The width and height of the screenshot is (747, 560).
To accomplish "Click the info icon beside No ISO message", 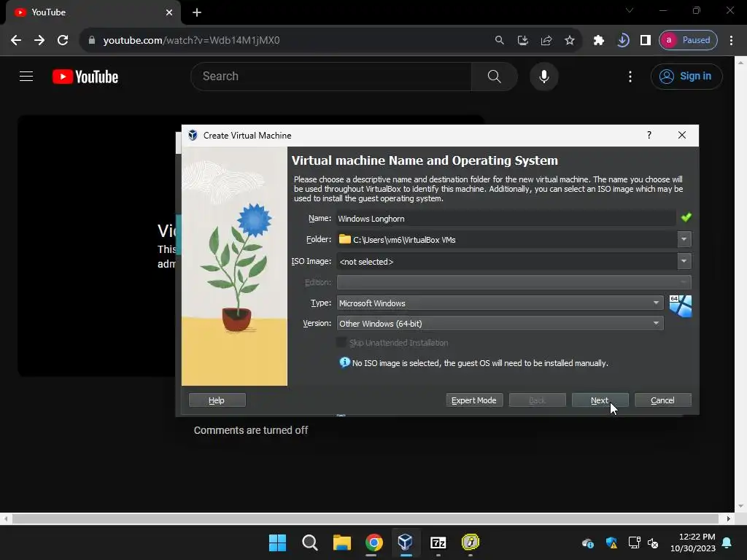I will tap(344, 362).
